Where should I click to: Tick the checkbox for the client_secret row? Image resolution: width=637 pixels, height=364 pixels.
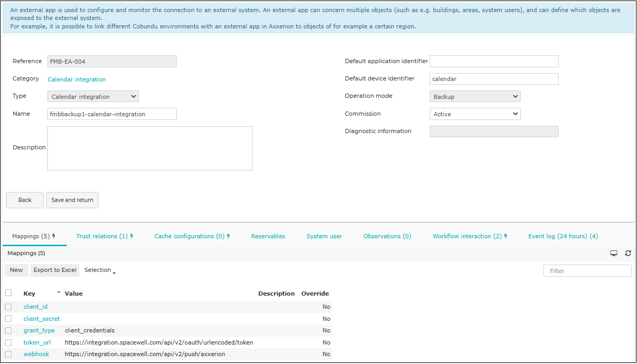(x=8, y=319)
